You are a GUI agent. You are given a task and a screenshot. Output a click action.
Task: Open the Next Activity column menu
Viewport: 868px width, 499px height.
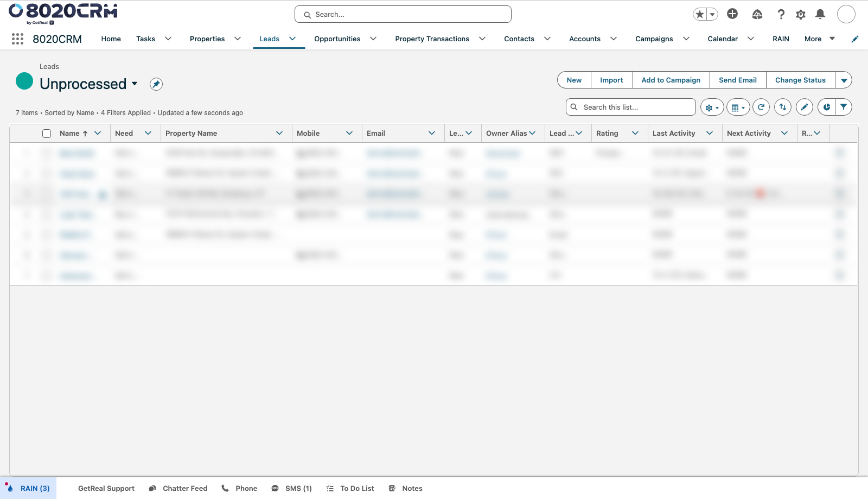784,133
